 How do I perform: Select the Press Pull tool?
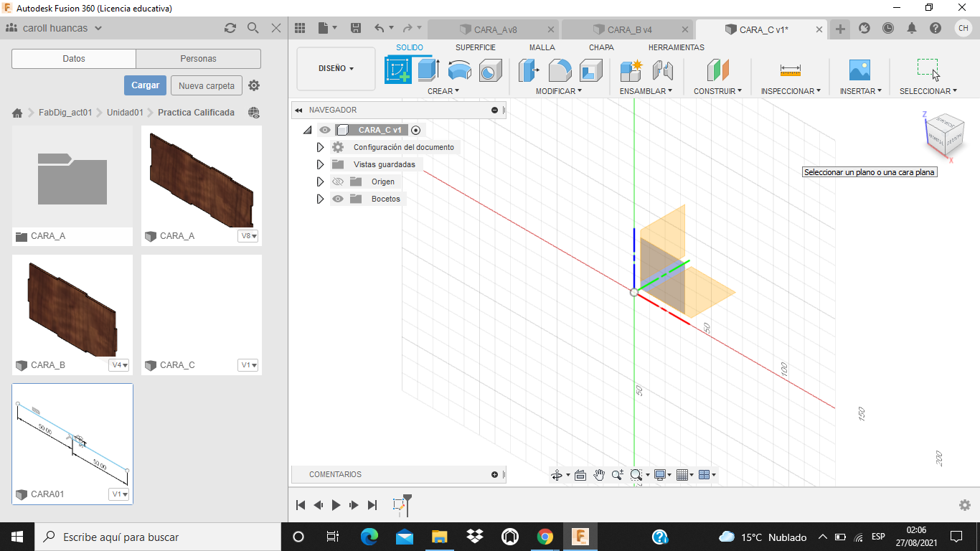point(529,70)
